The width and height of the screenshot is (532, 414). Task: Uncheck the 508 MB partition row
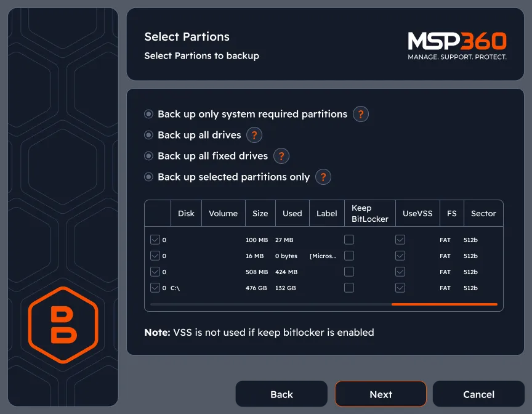pos(155,272)
